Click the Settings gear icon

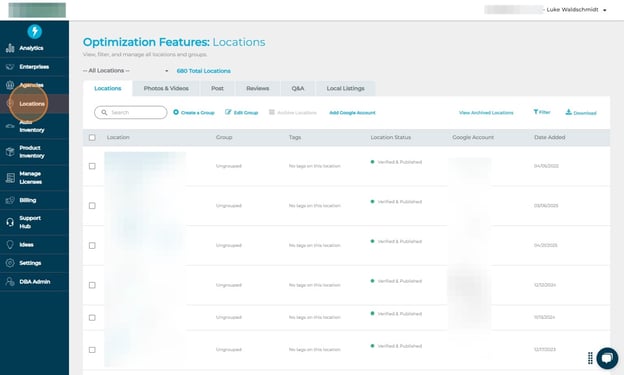[x=10, y=263]
